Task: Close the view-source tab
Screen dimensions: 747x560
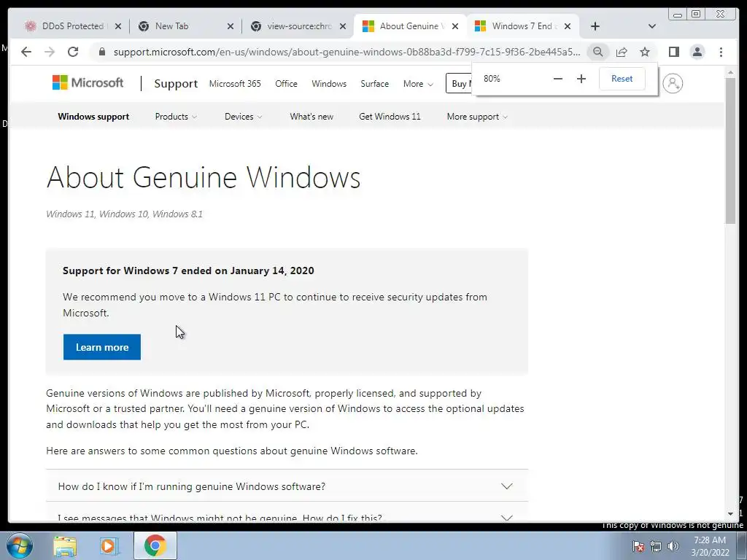Action: pyautogui.click(x=343, y=26)
